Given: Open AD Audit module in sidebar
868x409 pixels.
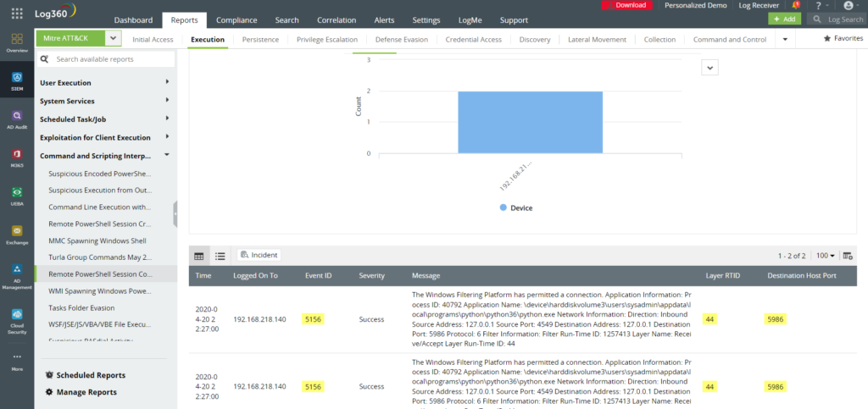Looking at the screenshot, I should tap(17, 119).
